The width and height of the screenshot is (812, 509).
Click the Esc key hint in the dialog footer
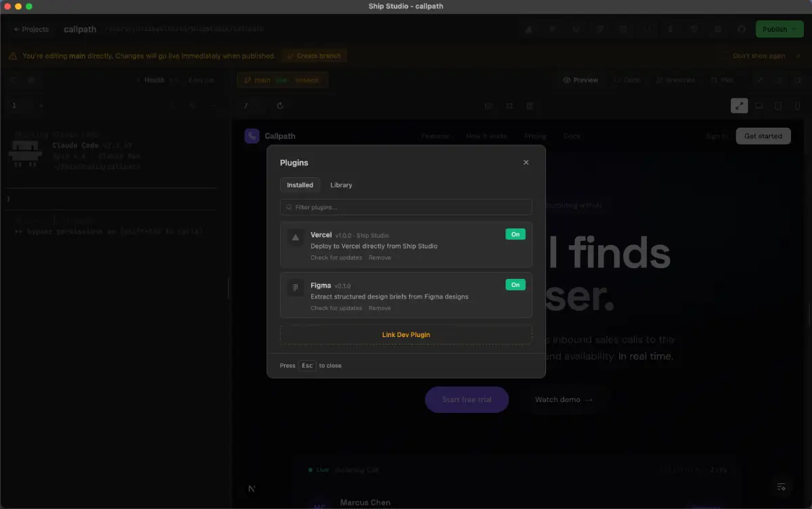point(307,366)
